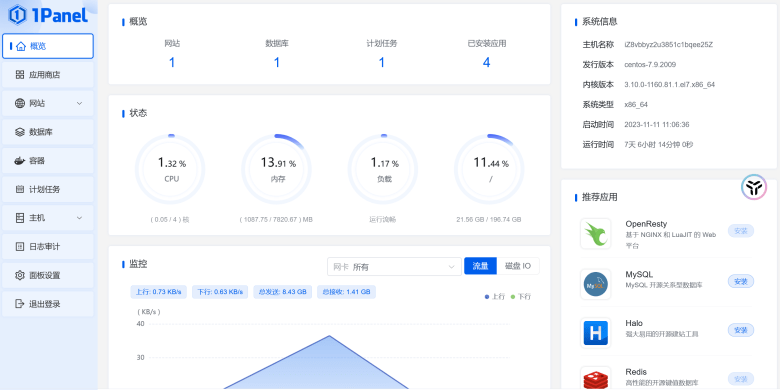Toggle the 下行 legend series
Viewport: 780px width, 390px height.
(x=521, y=296)
